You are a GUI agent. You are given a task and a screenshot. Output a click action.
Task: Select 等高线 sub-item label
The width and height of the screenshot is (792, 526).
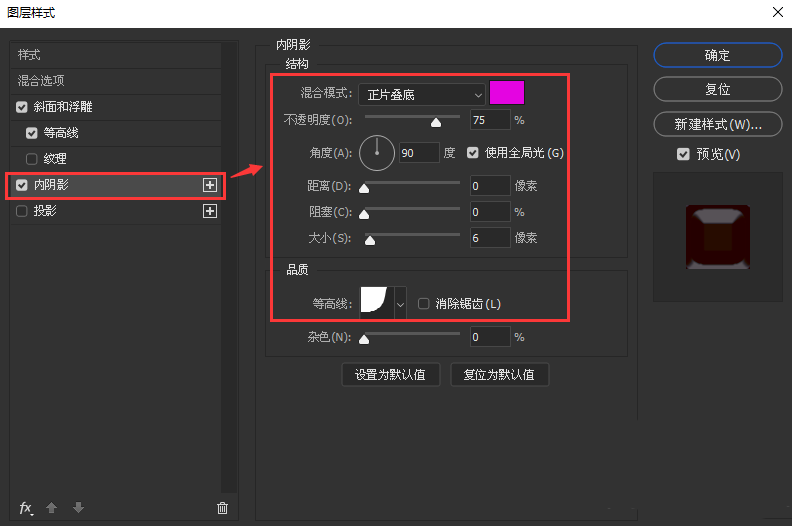point(61,133)
